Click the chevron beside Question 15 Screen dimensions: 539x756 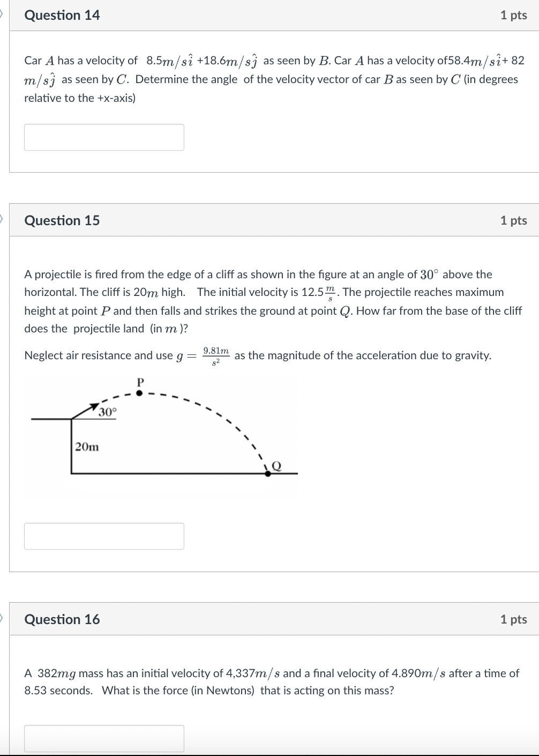pos(2,220)
